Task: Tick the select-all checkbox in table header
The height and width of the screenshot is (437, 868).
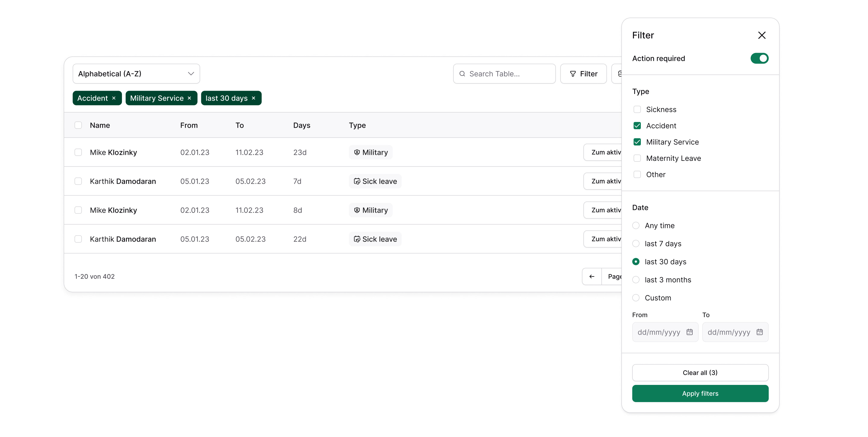Action: [x=78, y=125]
